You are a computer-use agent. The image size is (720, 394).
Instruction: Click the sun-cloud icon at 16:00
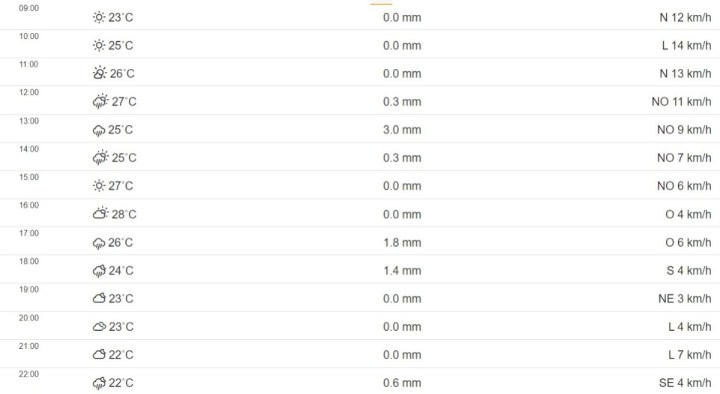[x=101, y=214]
